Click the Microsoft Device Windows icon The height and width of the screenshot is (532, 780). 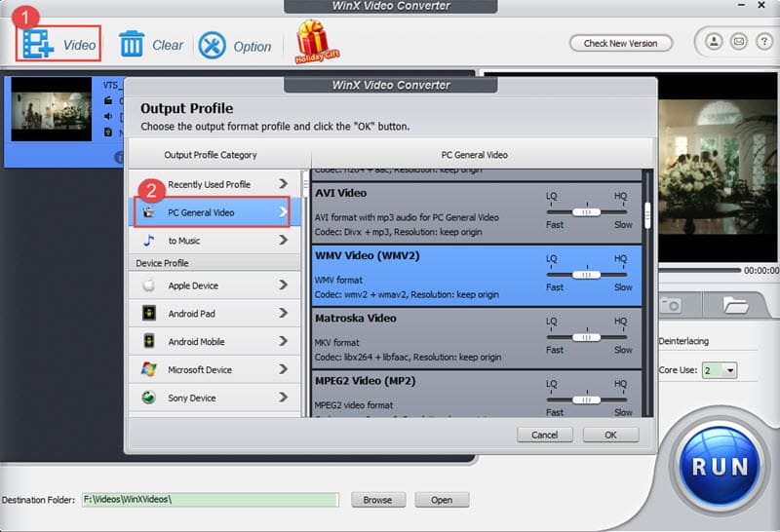click(x=149, y=369)
